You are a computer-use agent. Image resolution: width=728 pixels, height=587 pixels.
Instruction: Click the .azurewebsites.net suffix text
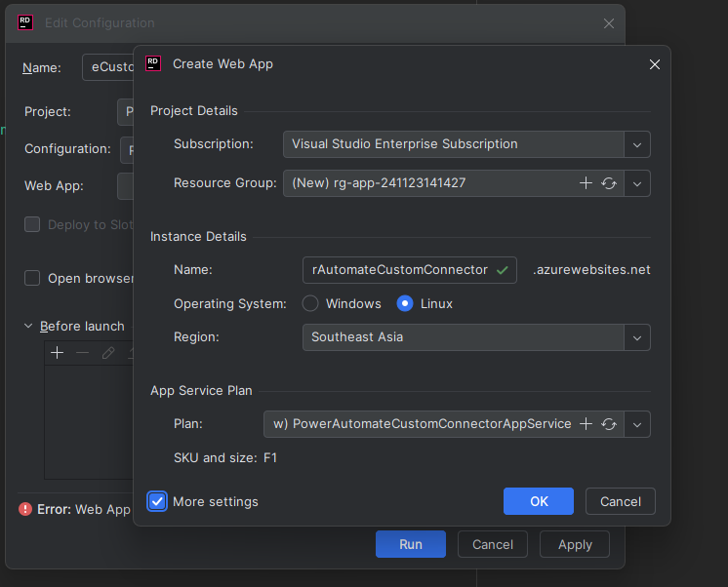pos(591,269)
